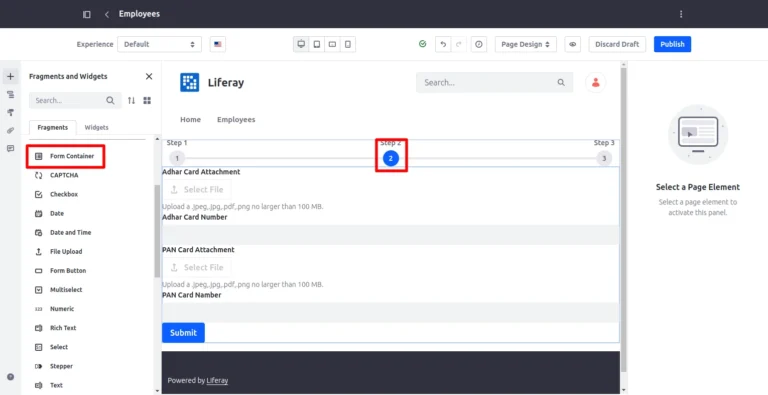Screen dimensions: 768x395
Task: Switch to tablet viewport preview
Action: click(x=317, y=44)
